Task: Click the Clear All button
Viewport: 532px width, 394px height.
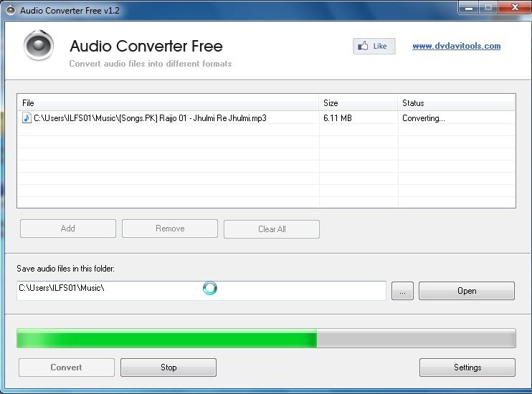Action: click(272, 229)
